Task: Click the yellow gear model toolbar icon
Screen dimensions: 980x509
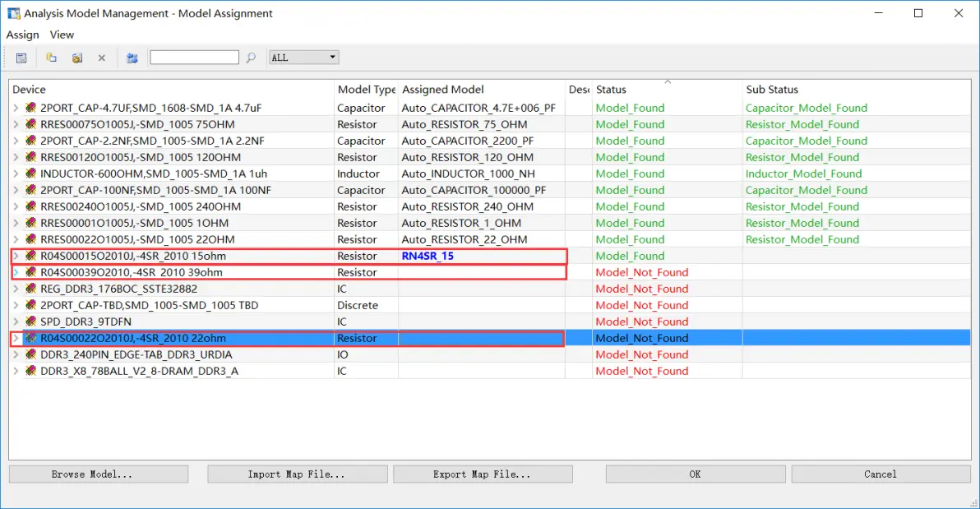Action: [x=77, y=58]
